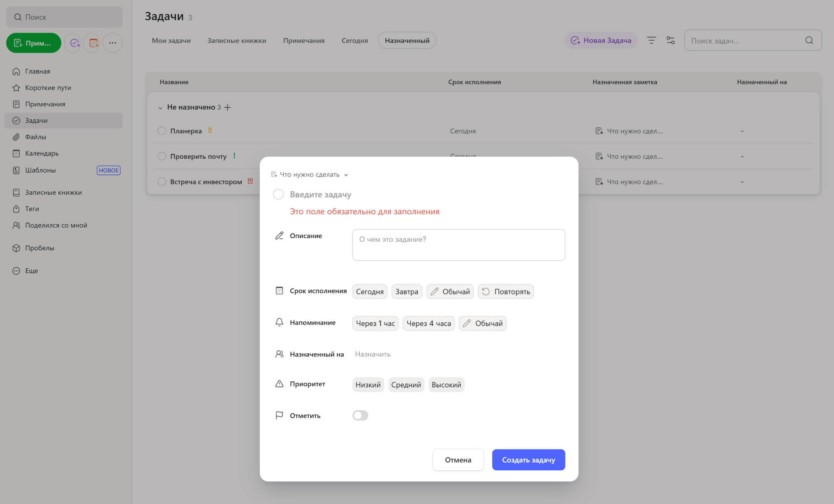Click the filter icon next to Новая Задача
Image resolution: width=834 pixels, height=504 pixels.
(x=651, y=40)
